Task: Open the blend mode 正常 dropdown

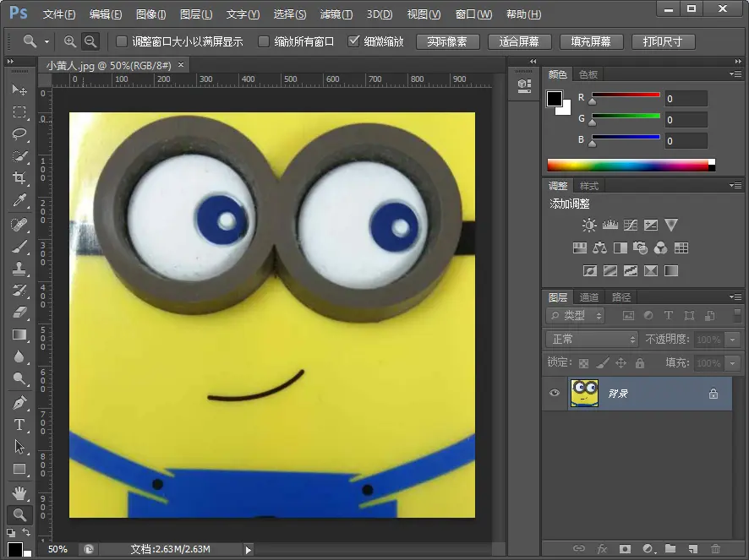Action: click(592, 339)
